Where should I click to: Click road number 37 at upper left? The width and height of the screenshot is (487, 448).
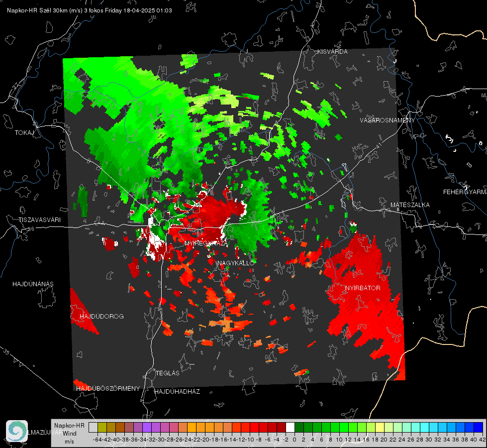[15, 86]
